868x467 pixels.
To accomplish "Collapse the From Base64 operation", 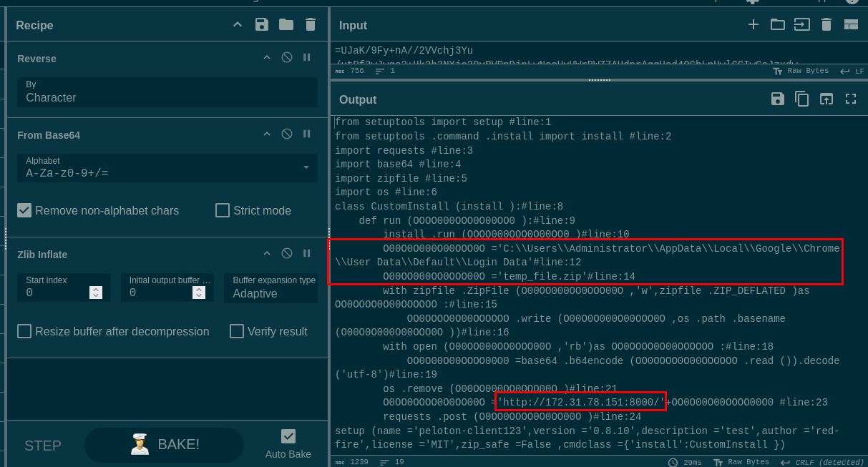I will point(267,134).
